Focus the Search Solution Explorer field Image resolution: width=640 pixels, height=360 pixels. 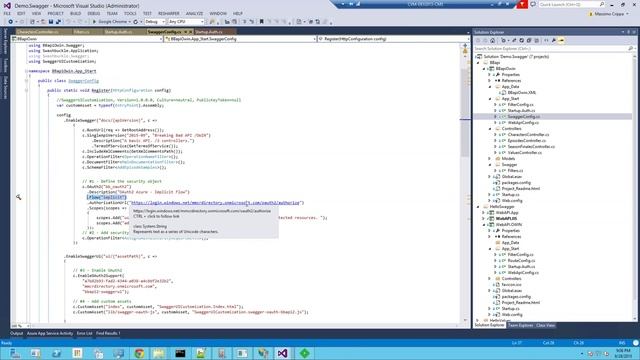point(551,49)
